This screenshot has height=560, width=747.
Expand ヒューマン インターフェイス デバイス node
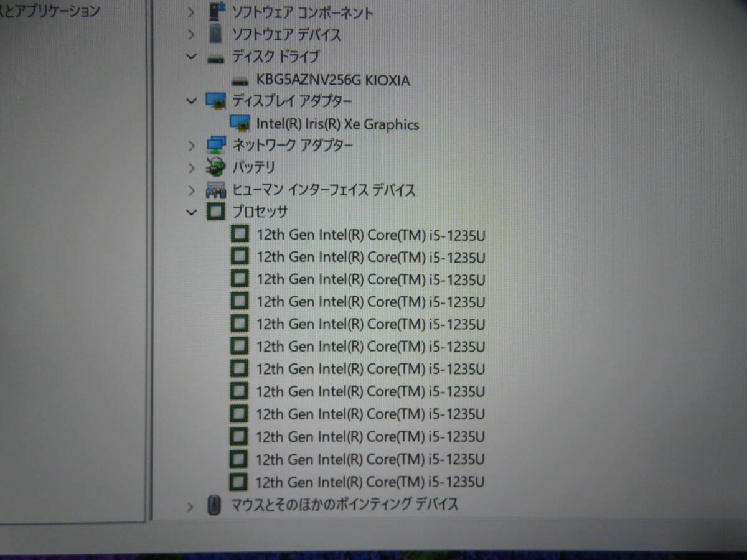pyautogui.click(x=191, y=190)
